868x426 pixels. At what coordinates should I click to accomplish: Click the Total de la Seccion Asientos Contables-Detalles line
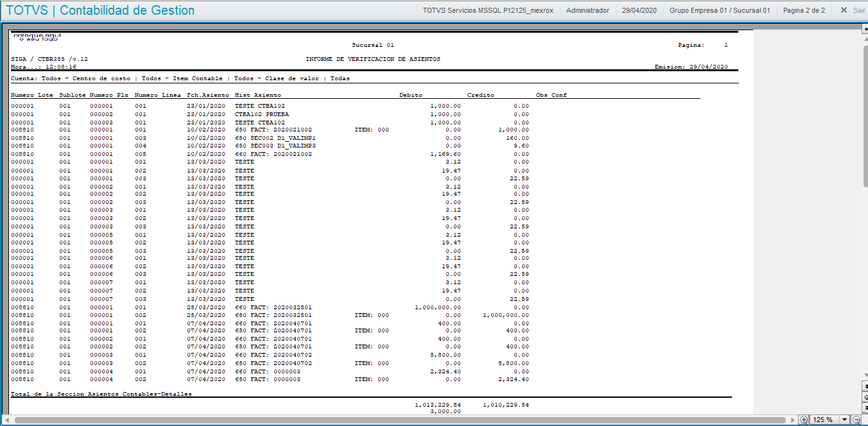coord(101,394)
